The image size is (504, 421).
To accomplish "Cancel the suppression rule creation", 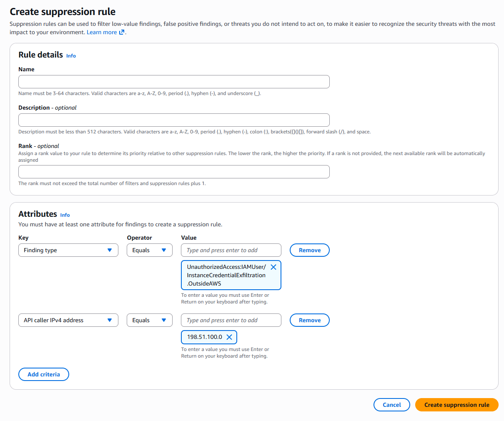I will coord(391,405).
